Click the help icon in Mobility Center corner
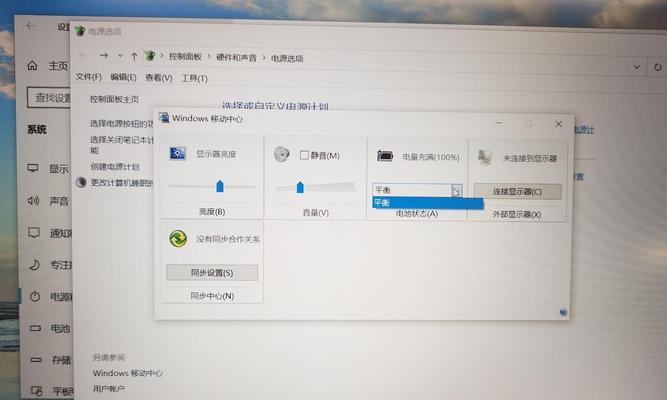Viewport: 667px width, 400px height. pyautogui.click(x=563, y=312)
